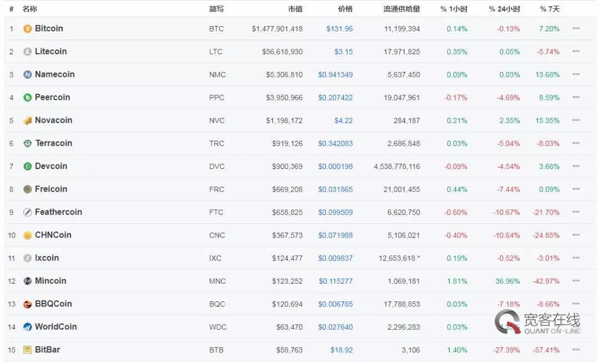Open the more options menu for Ixcoin
Image resolution: width=599 pixels, height=364 pixels.
576,258
